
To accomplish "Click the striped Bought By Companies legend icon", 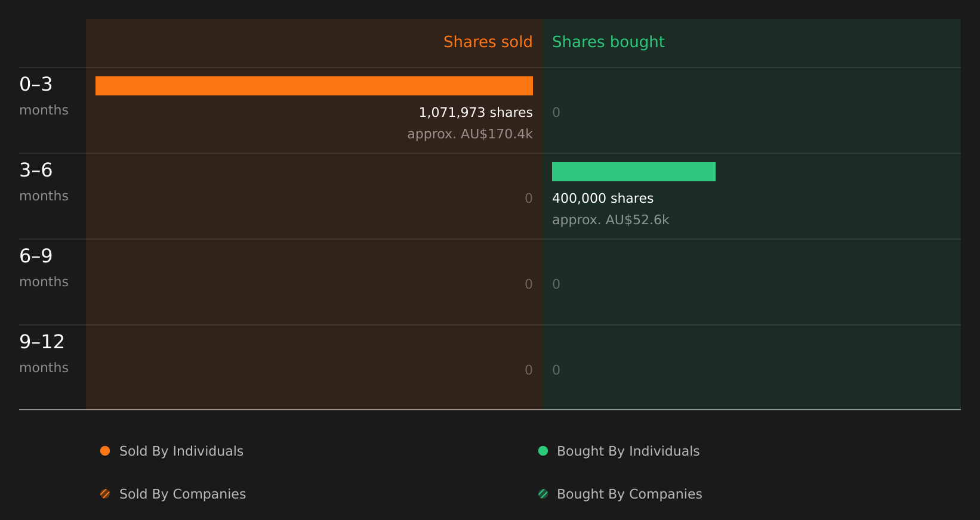I will click(x=543, y=494).
